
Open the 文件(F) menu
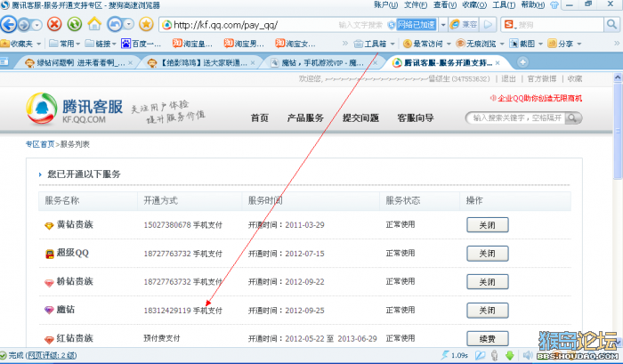416,4
